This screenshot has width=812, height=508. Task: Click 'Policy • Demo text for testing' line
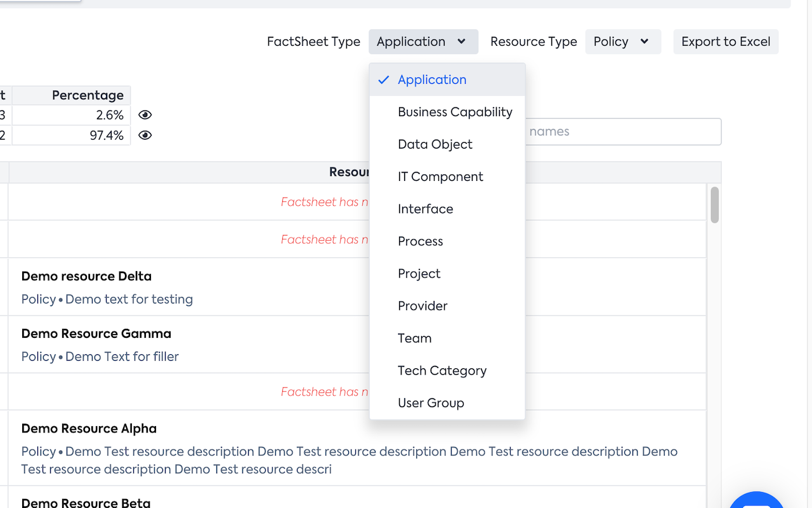click(107, 299)
